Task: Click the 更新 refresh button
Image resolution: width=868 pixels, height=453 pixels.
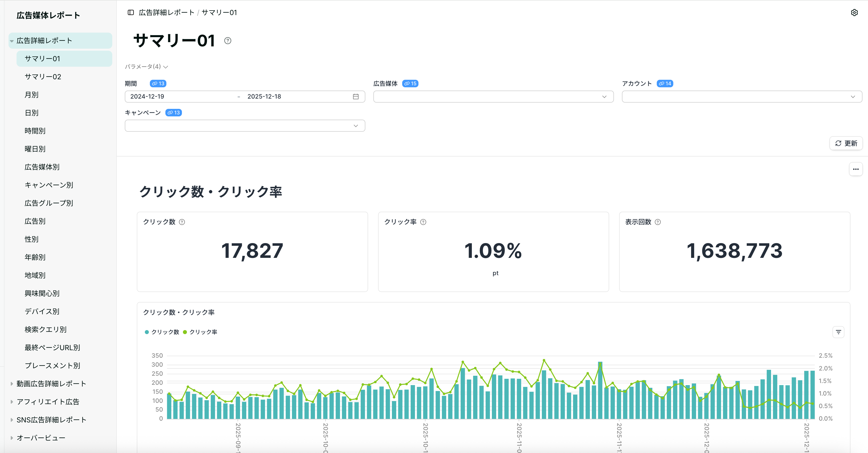Action: tap(846, 143)
